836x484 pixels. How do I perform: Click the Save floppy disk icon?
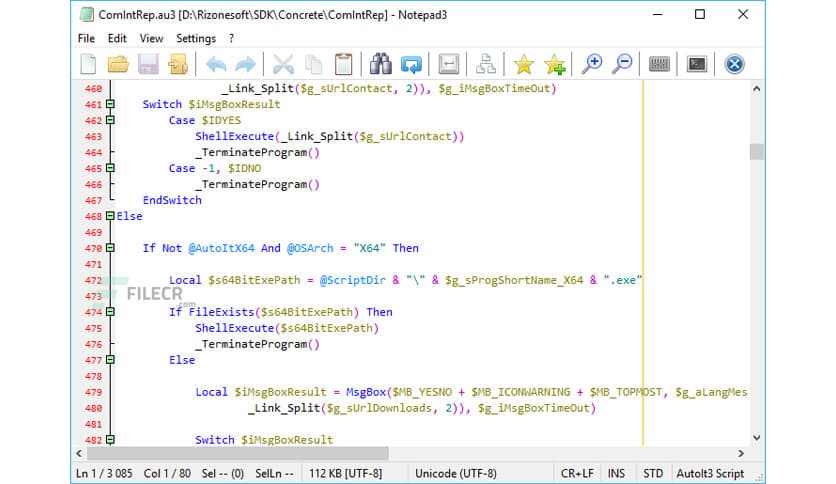point(149,64)
